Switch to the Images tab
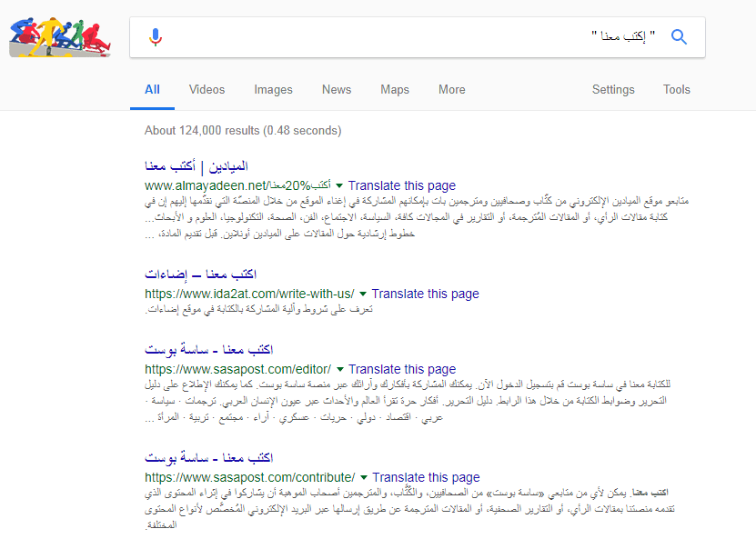 click(273, 90)
